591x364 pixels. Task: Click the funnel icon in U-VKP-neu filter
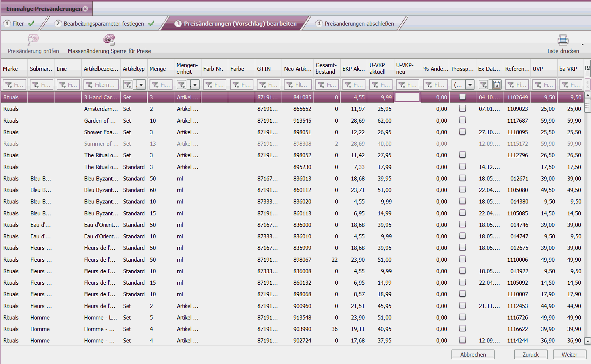coord(401,85)
